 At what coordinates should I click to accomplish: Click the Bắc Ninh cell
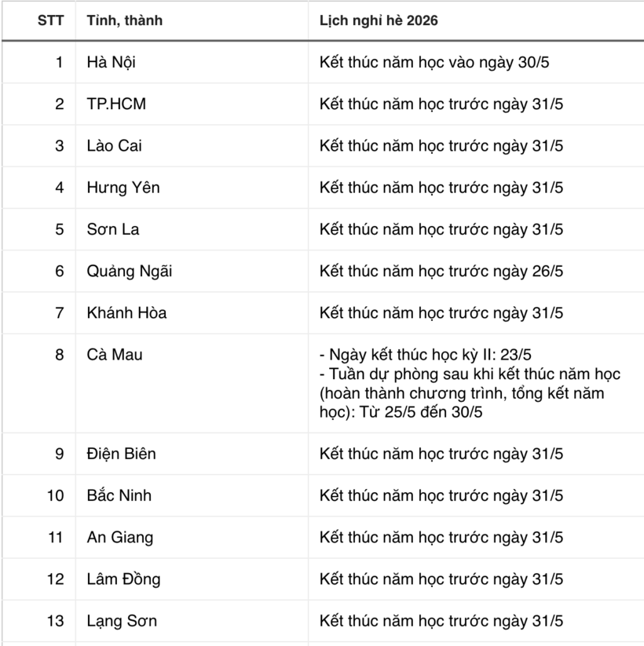tap(119, 495)
